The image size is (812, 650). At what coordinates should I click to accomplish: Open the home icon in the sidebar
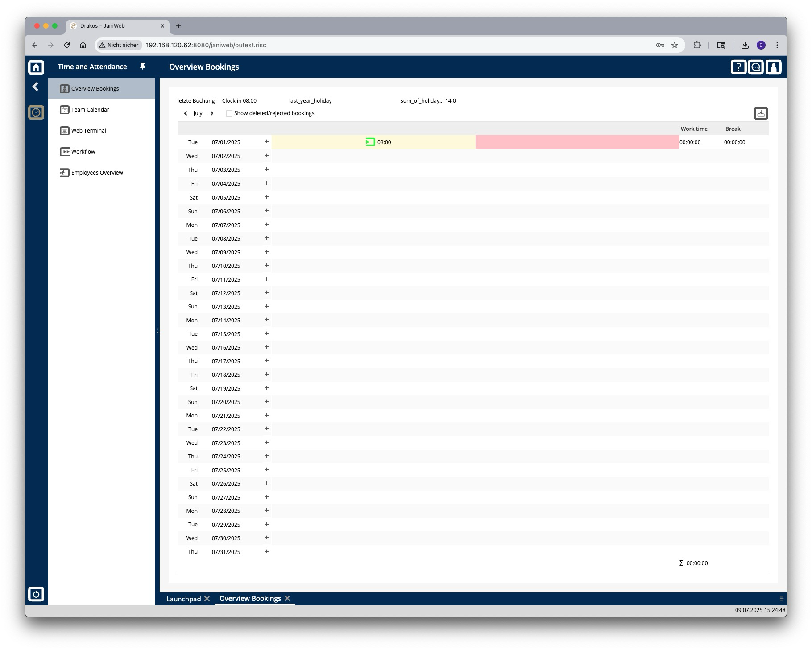[36, 67]
